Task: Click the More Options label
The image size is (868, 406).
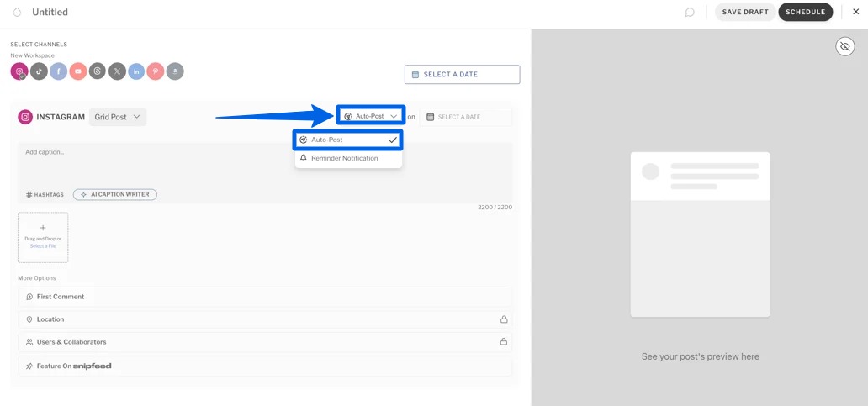Action: point(36,278)
